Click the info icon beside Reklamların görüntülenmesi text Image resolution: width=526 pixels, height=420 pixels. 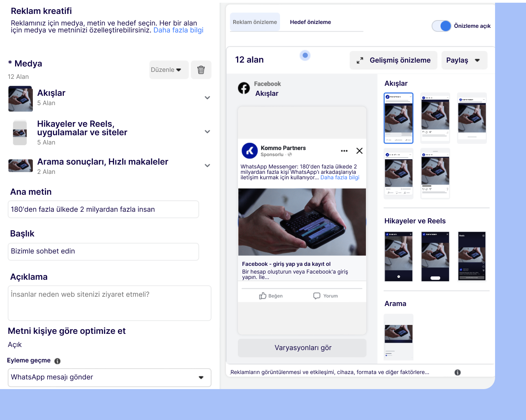[x=458, y=372]
